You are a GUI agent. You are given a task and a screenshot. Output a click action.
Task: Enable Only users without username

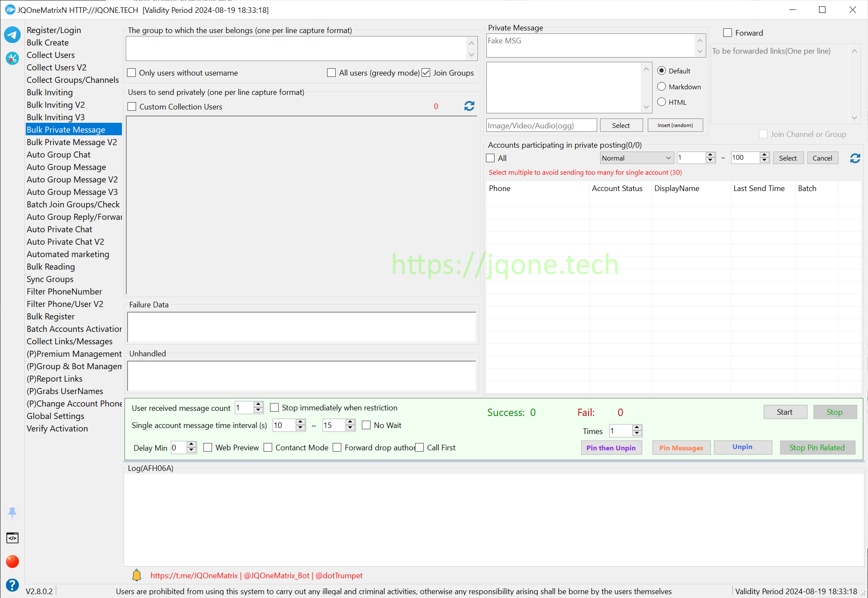pyautogui.click(x=132, y=73)
